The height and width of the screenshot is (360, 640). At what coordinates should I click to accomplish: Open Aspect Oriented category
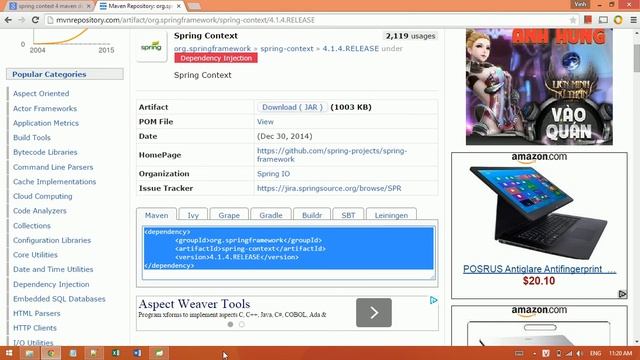pos(41,93)
